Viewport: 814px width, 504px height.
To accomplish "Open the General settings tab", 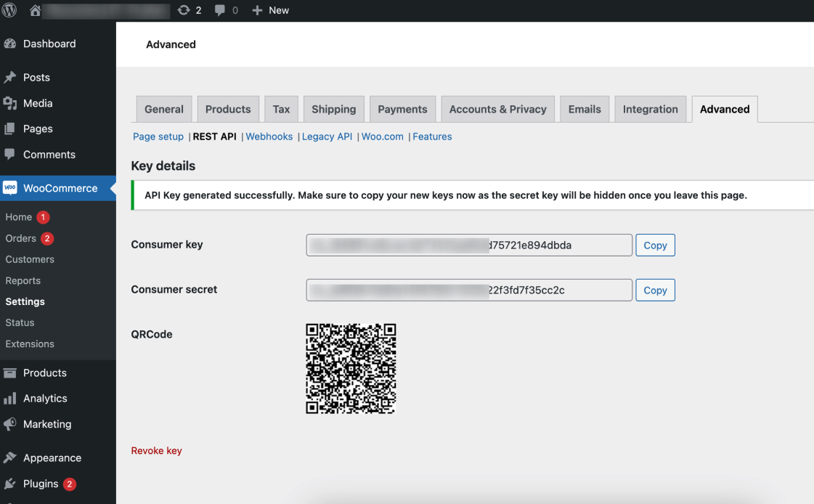I will 164,109.
